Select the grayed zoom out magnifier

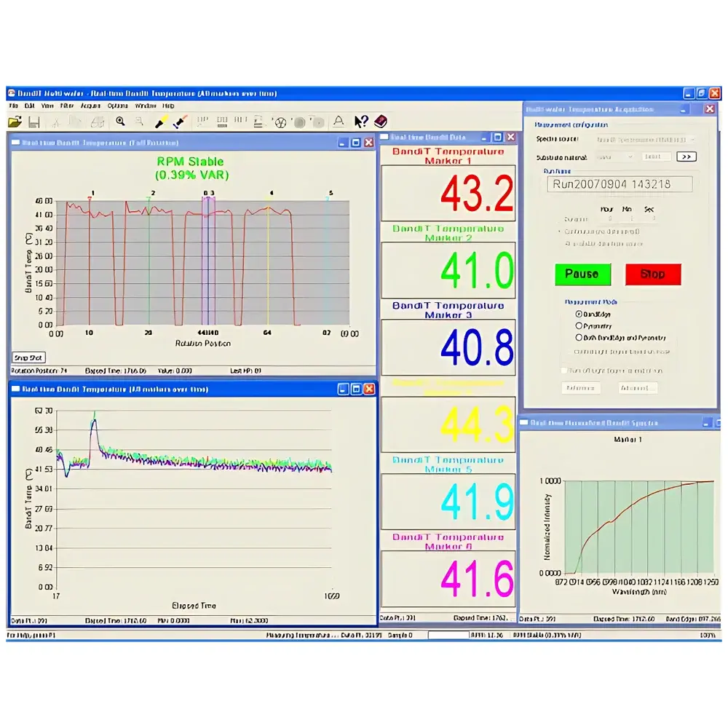click(x=139, y=122)
